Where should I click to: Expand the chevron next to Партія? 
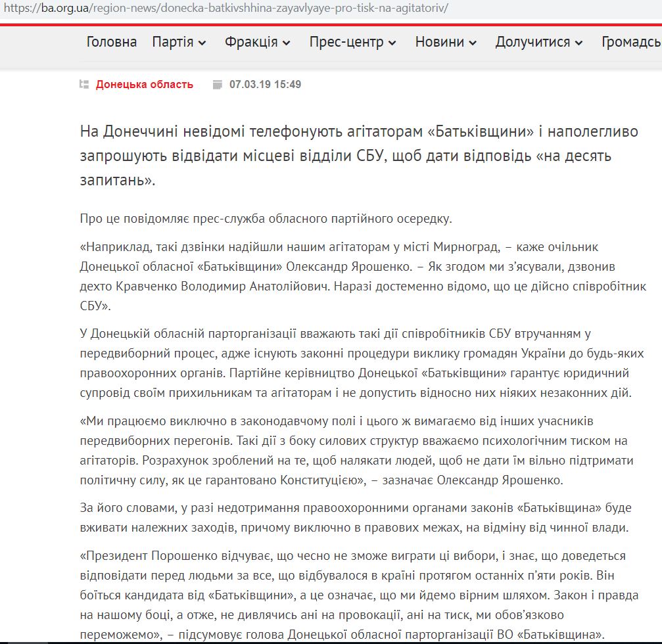pos(202,43)
